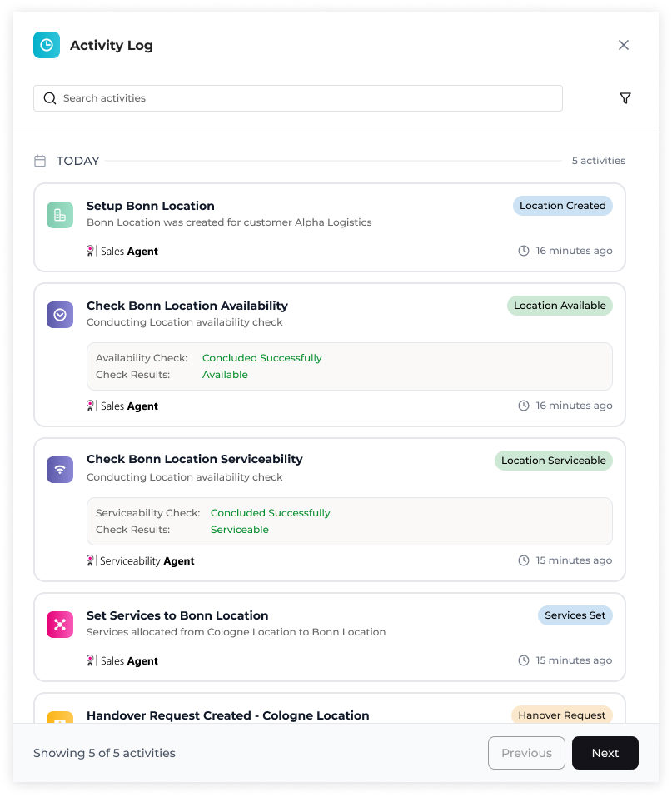Image resolution: width=672 pixels, height=797 pixels.
Task: Click the Activity Log clock icon
Action: [47, 45]
